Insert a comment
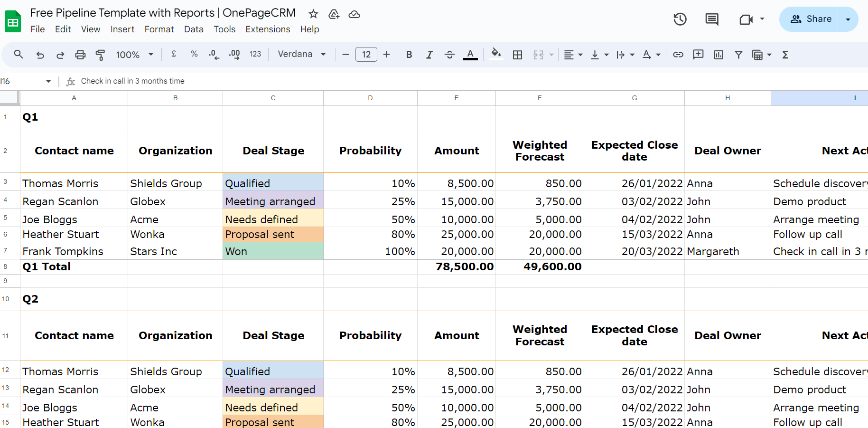868x428 pixels. [698, 55]
